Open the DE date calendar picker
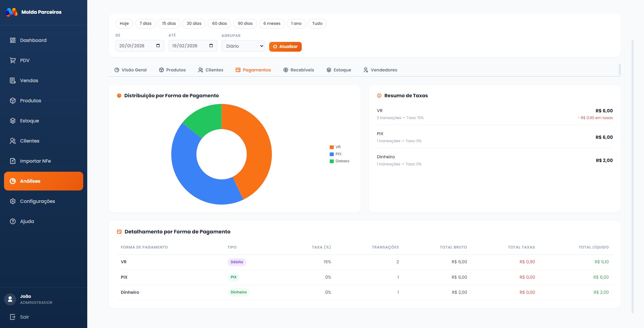644x328 pixels. point(158,46)
